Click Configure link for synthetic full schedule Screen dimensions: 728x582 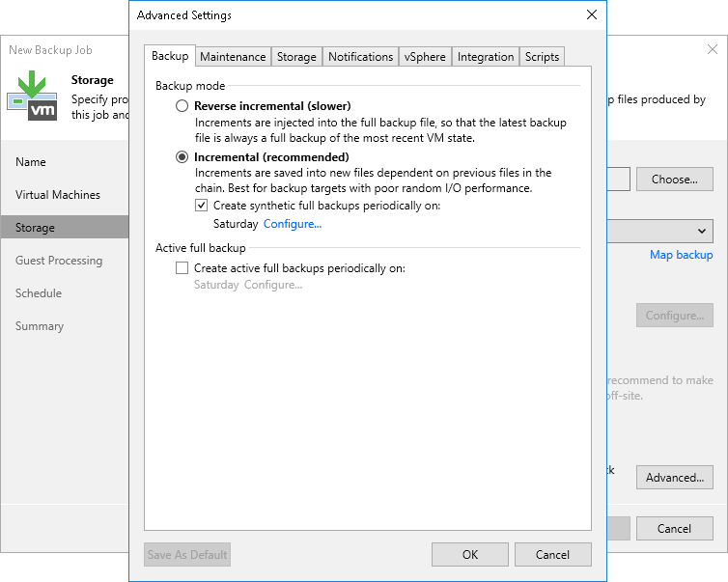pos(293,224)
